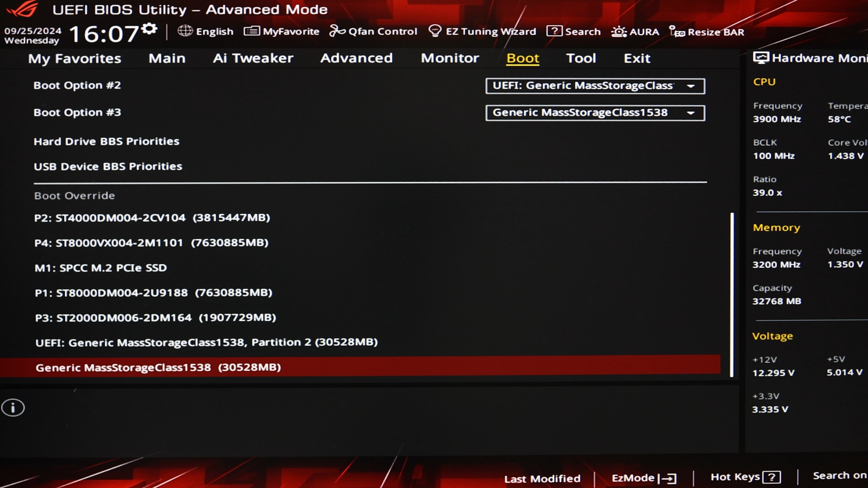Image resolution: width=868 pixels, height=488 pixels.
Task: Expand Boot Option #3 dropdown arrow
Action: pos(691,113)
